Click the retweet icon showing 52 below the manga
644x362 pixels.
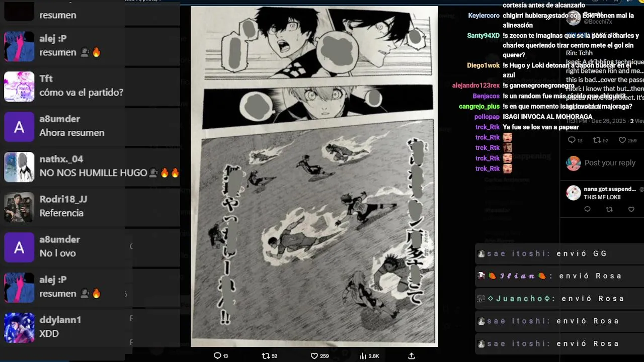tap(266, 356)
